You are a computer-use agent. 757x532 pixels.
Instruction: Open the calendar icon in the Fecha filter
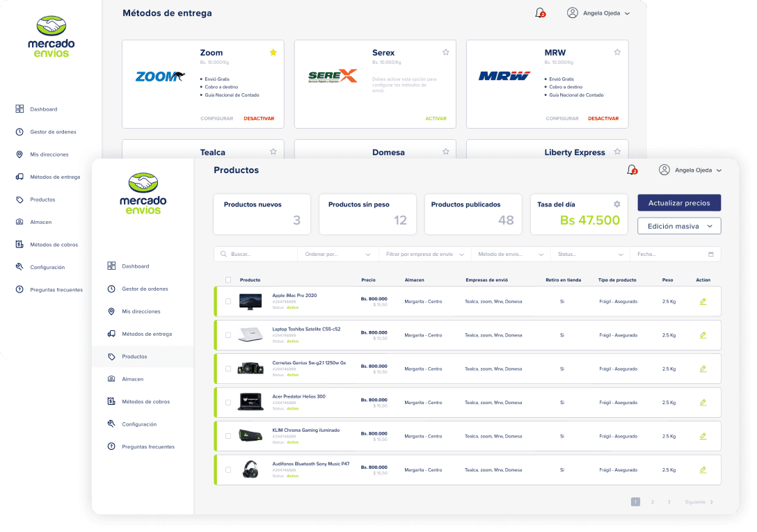pyautogui.click(x=710, y=254)
